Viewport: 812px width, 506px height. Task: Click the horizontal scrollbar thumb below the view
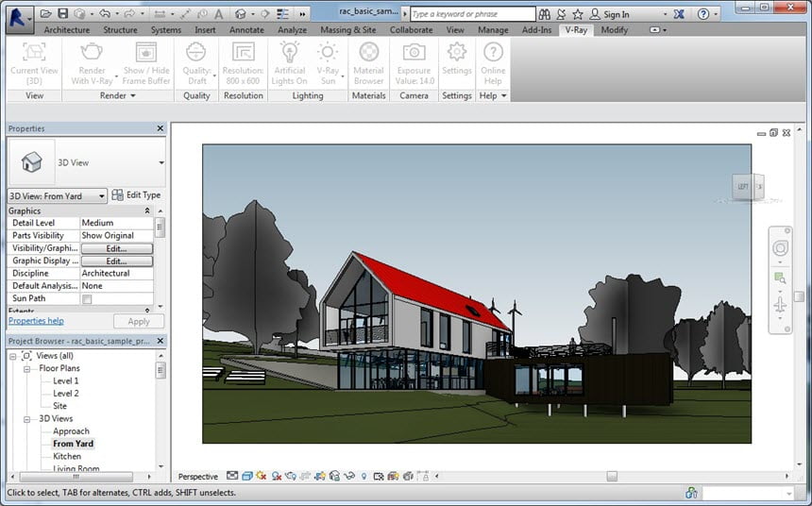(612, 476)
